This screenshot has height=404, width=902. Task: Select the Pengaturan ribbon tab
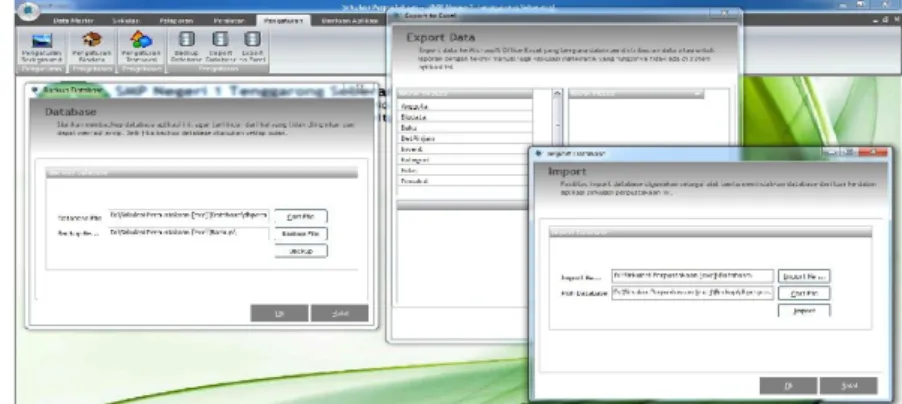(283, 21)
